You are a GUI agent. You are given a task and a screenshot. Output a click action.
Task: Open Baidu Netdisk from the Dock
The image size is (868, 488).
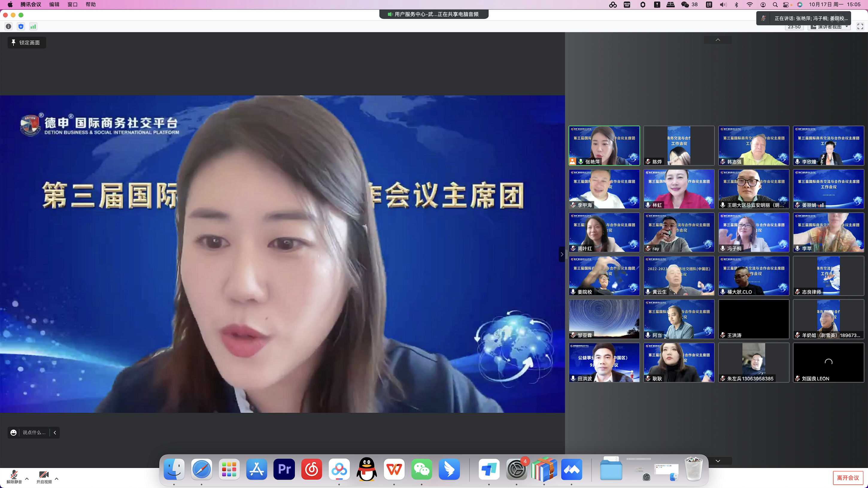click(x=339, y=469)
